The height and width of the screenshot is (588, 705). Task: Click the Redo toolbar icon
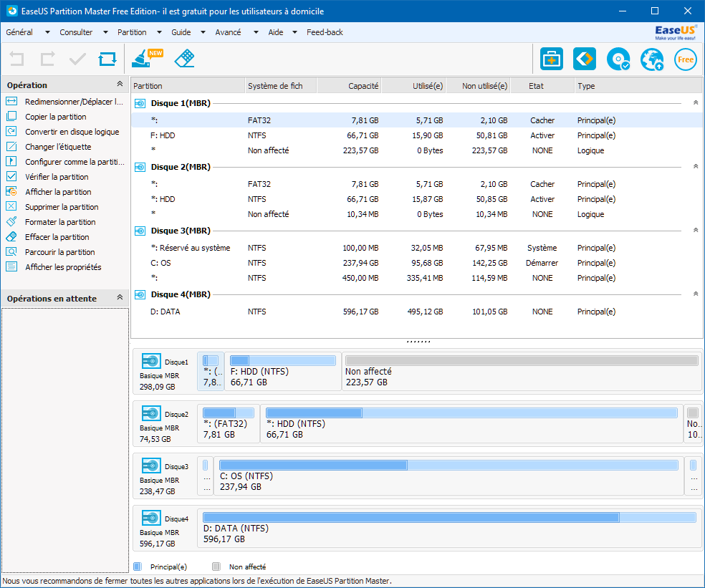[47, 59]
